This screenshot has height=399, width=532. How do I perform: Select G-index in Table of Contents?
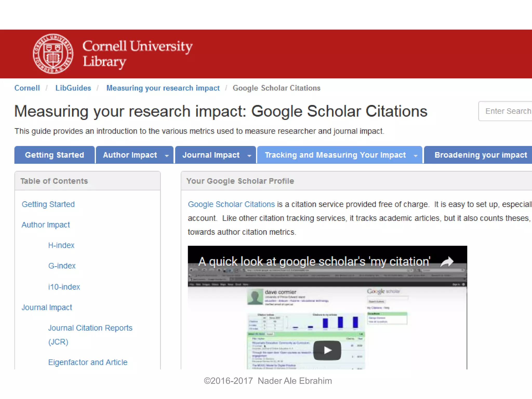(62, 266)
